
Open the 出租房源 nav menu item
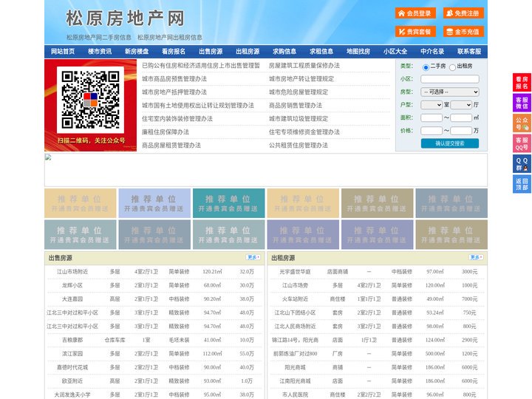coord(248,52)
